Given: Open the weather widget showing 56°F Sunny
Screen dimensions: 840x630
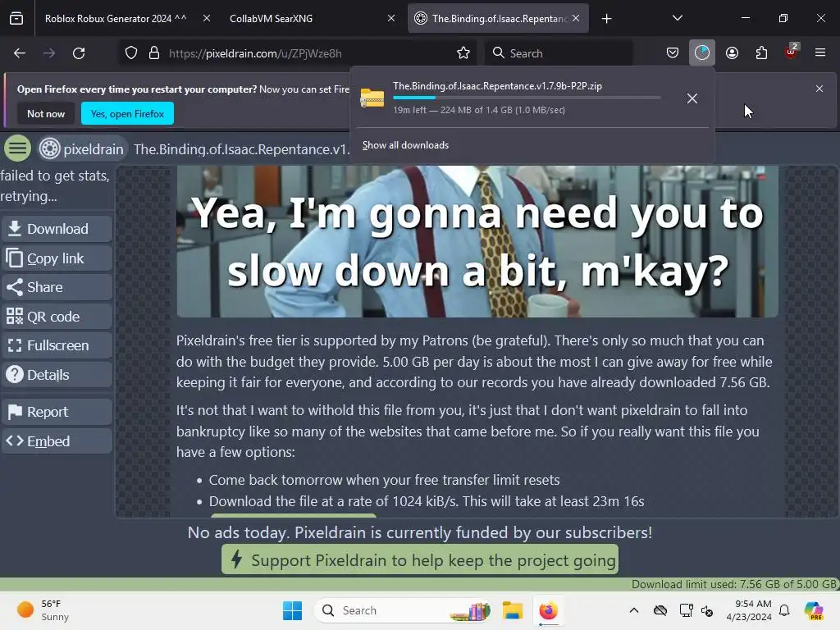Looking at the screenshot, I should tap(43, 610).
